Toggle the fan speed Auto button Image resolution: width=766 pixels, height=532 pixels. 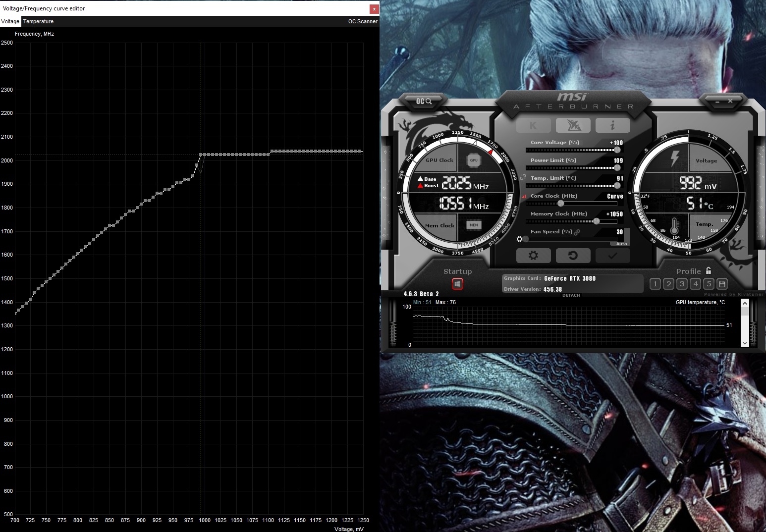[x=621, y=244]
